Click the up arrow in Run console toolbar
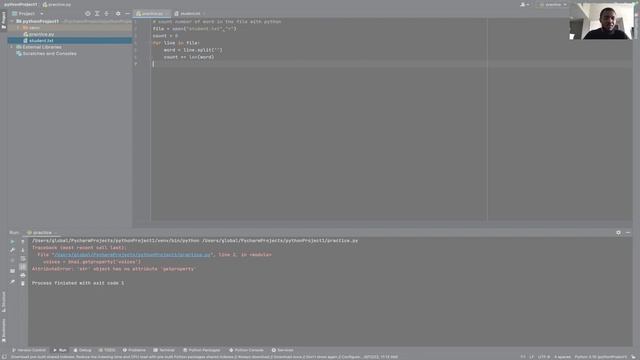The image size is (640, 360). pyautogui.click(x=22, y=241)
